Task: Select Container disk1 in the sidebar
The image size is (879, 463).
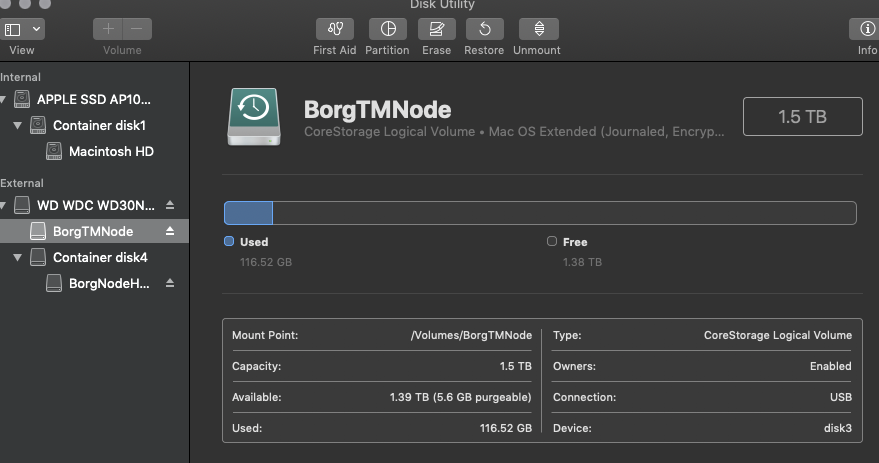Action: coord(99,126)
